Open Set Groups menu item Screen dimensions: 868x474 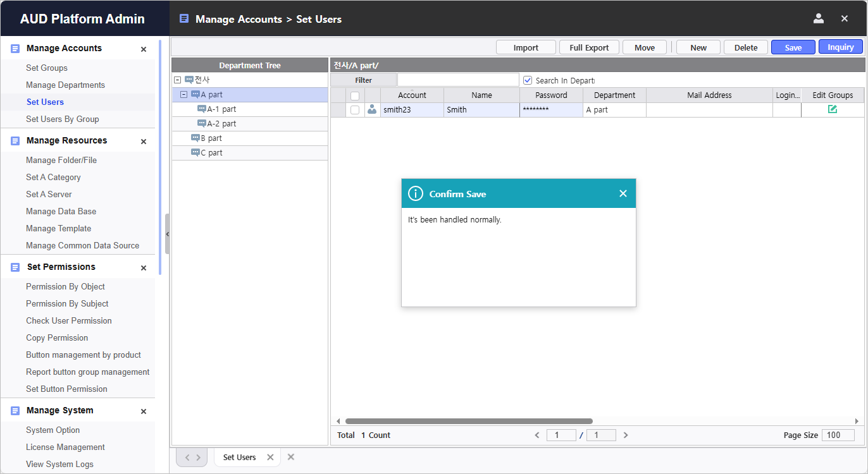point(47,68)
